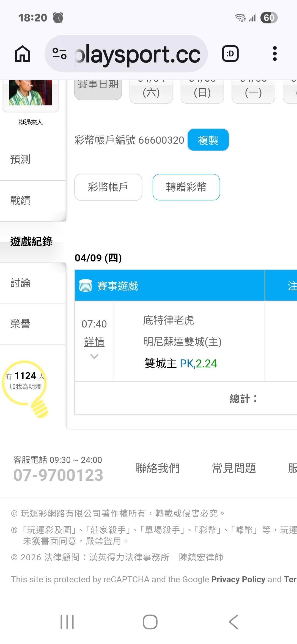The image size is (297, 644).
Task: Open the 討論 sidebar tab
Action: point(20,283)
